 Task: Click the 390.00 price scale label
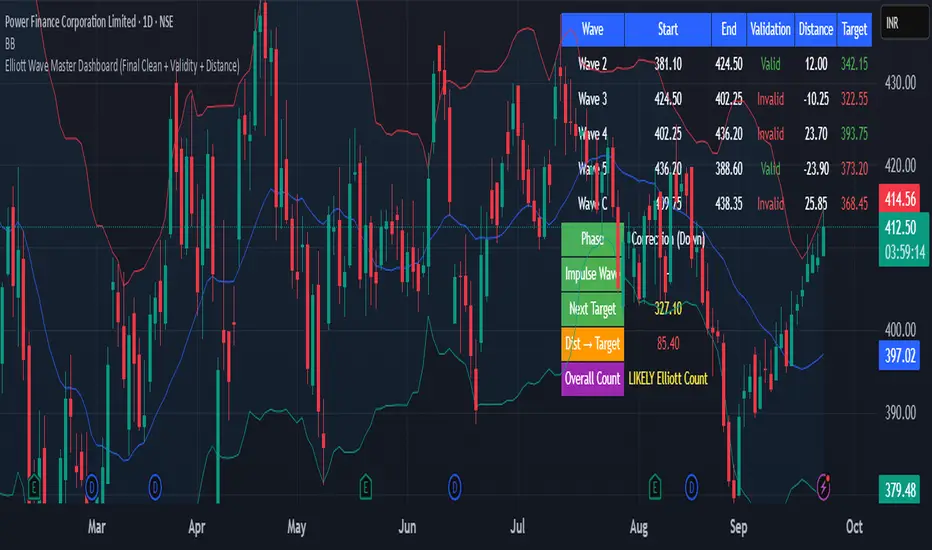pyautogui.click(x=900, y=413)
